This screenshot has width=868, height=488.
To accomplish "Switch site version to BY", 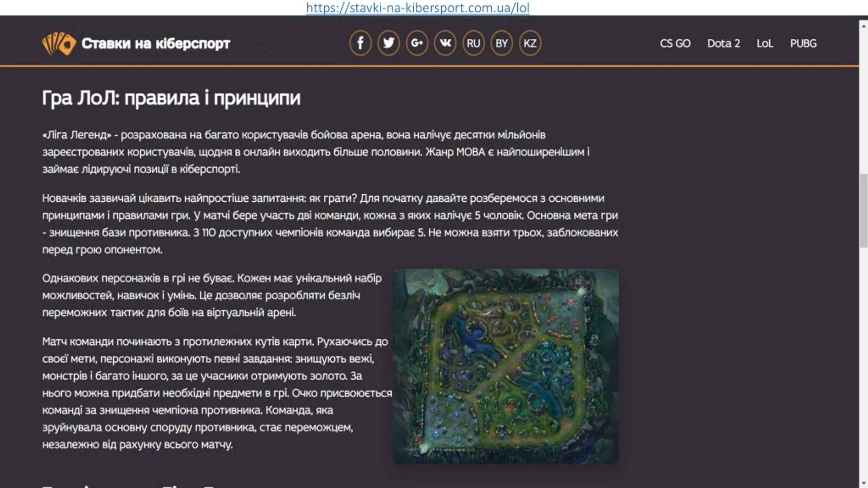I will coord(501,43).
